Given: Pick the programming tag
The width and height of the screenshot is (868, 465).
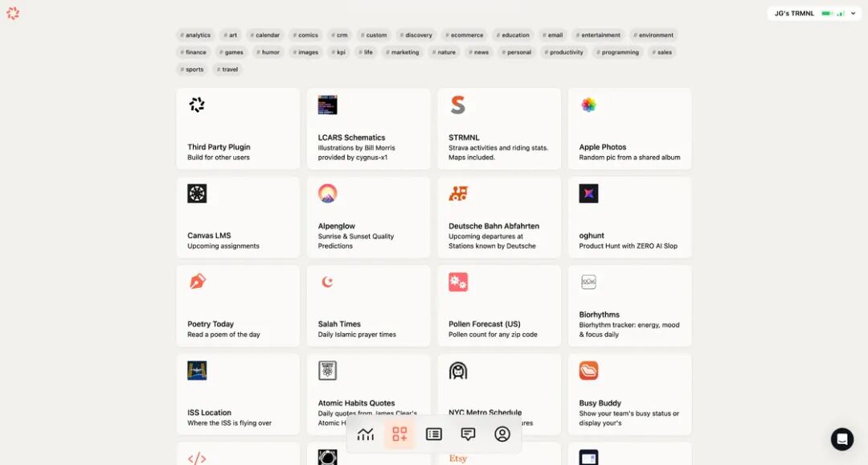Looking at the screenshot, I should coord(617,52).
